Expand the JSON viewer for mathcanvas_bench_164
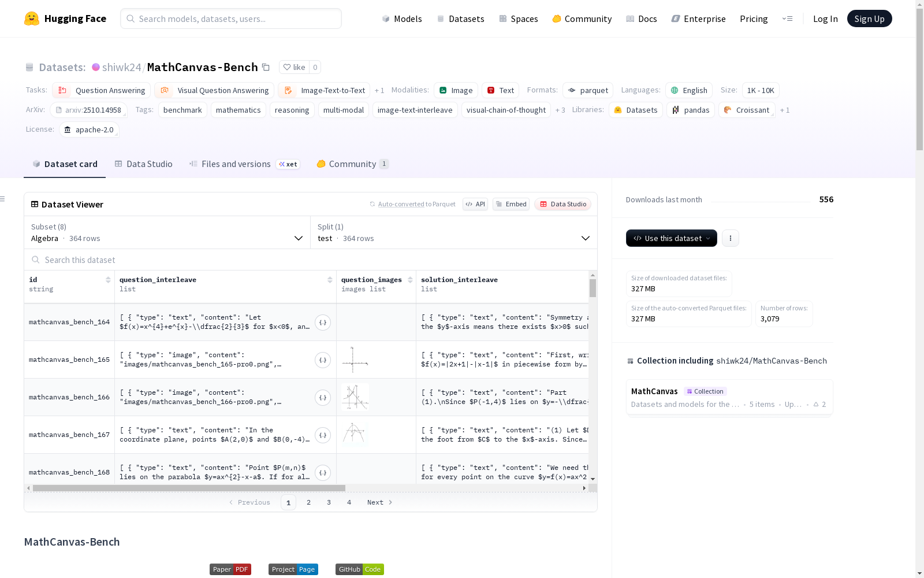 (323, 323)
